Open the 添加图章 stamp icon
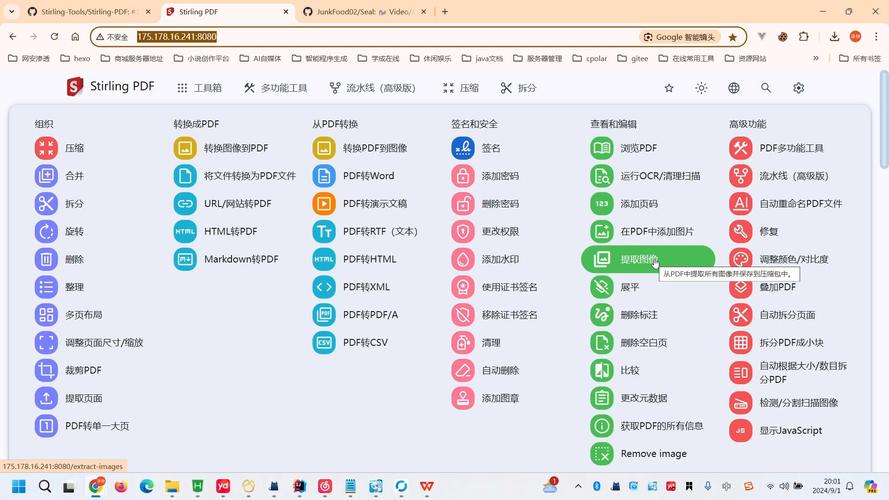The width and height of the screenshot is (889, 500). pos(463,398)
